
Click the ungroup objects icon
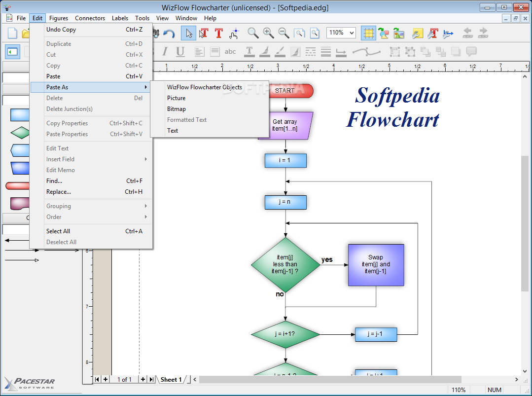[410, 52]
